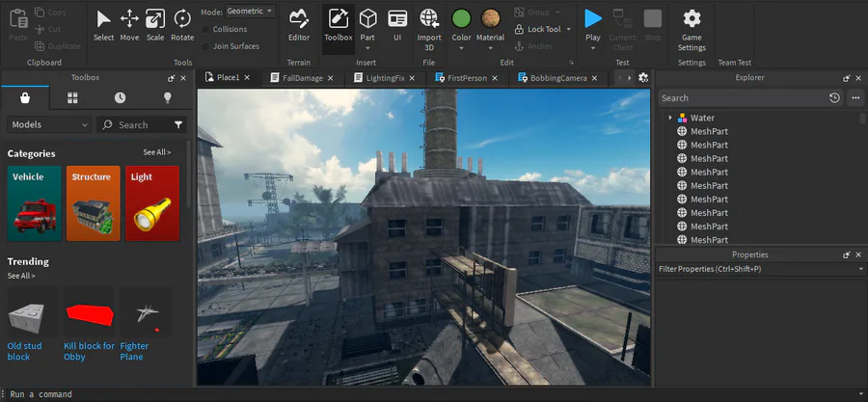Screen dimensions: 868x402
Task: Open Toolbox Recent clock tab
Action: 121,98
